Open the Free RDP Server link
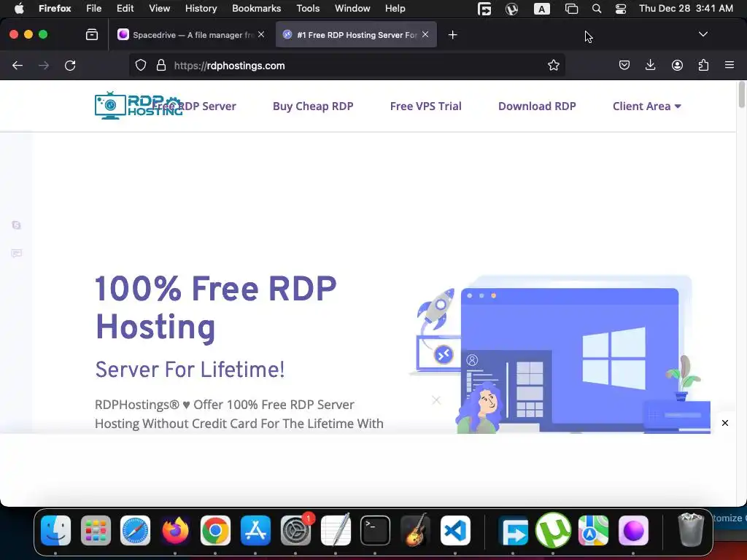Screen dimensions: 747x560 click(194, 106)
